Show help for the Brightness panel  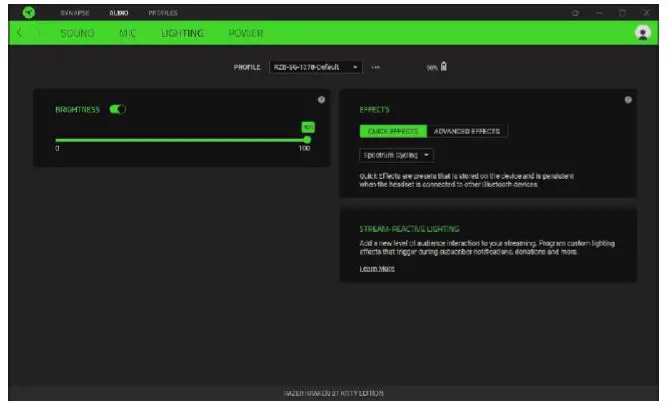(321, 100)
